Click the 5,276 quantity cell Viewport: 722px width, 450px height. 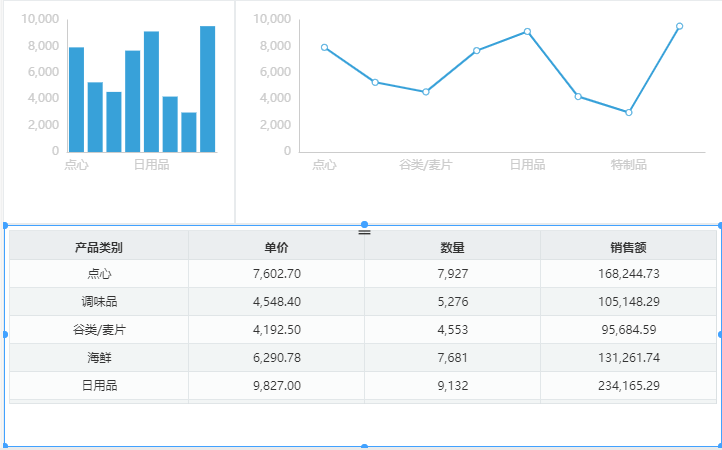pyautogui.click(x=452, y=302)
